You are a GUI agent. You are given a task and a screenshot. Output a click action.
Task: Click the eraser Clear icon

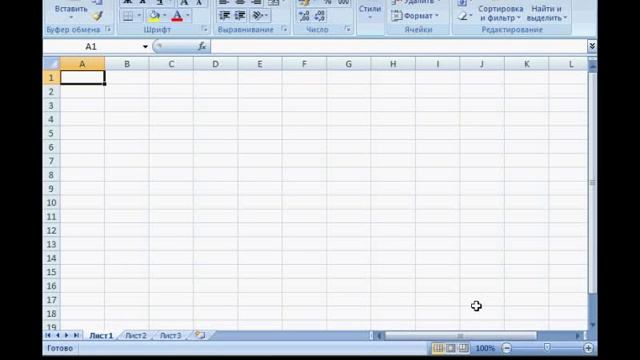(463, 16)
